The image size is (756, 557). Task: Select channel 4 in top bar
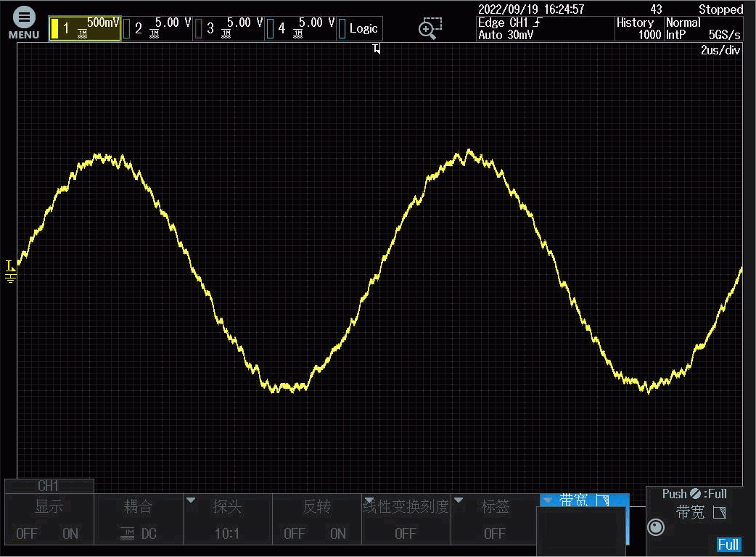coord(300,28)
